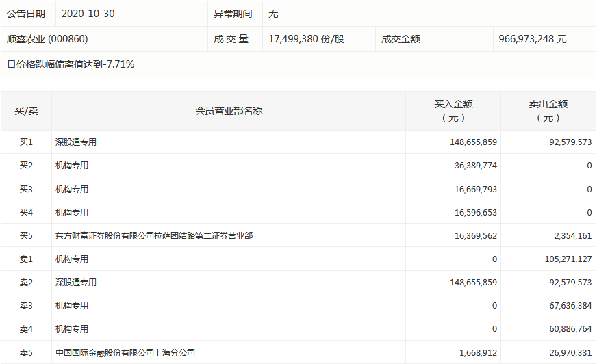Open the 顺鑫农业 (000860) stock name
Viewport: 597px width, 364px height.
pyautogui.click(x=47, y=39)
